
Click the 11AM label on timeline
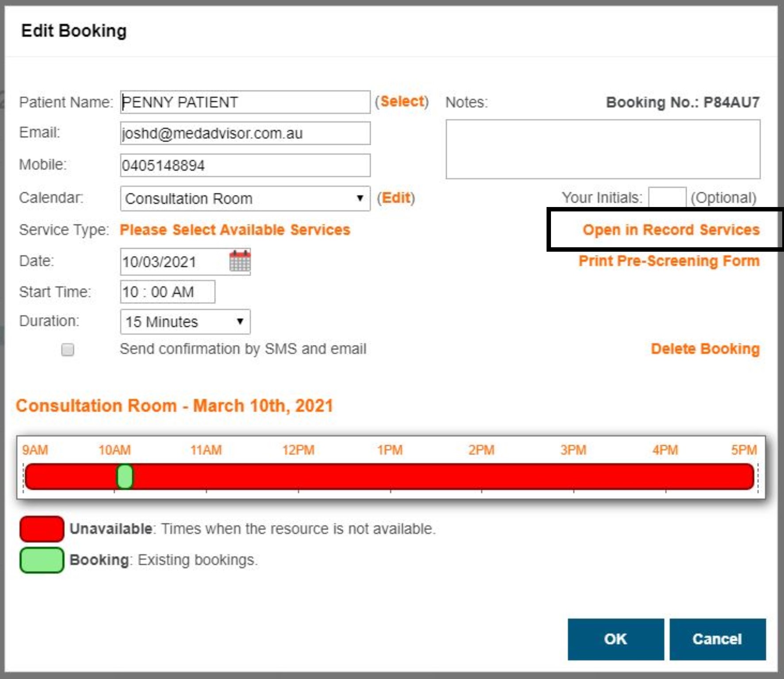coord(206,450)
